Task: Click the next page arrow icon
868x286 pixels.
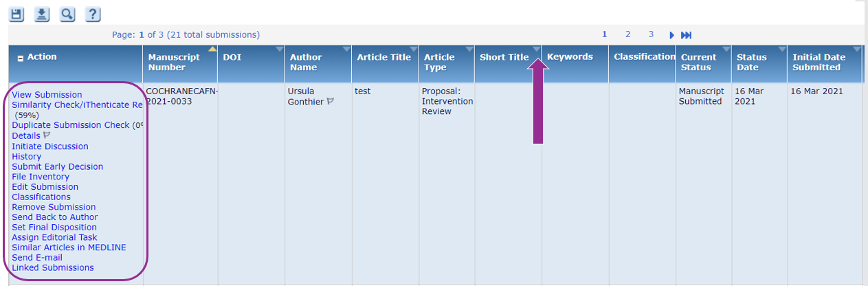Action: (x=671, y=35)
